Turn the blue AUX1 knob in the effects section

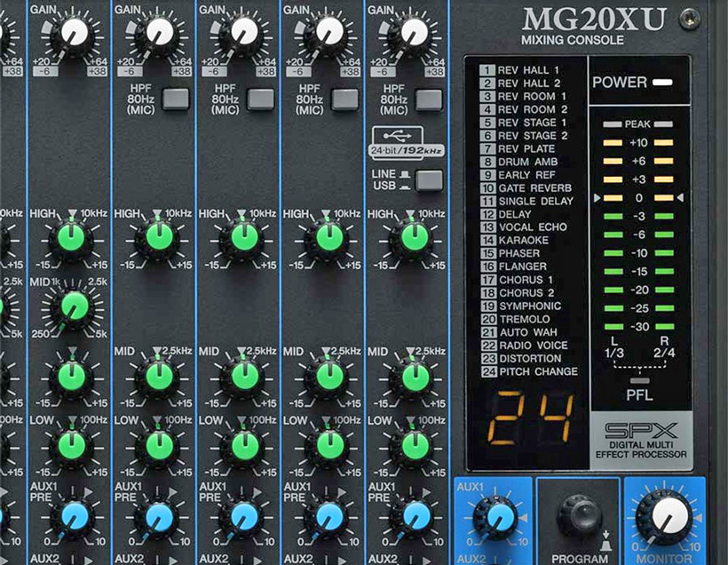pyautogui.click(x=497, y=517)
